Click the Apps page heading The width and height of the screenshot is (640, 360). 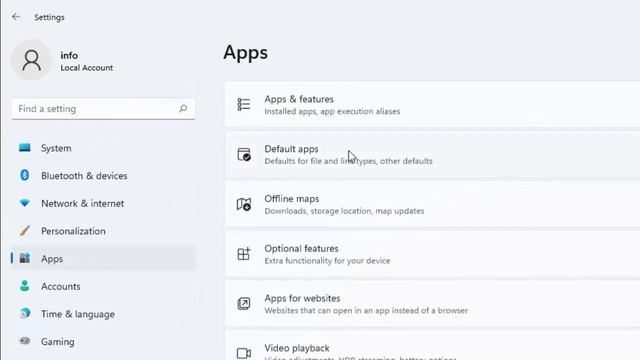pyautogui.click(x=246, y=53)
